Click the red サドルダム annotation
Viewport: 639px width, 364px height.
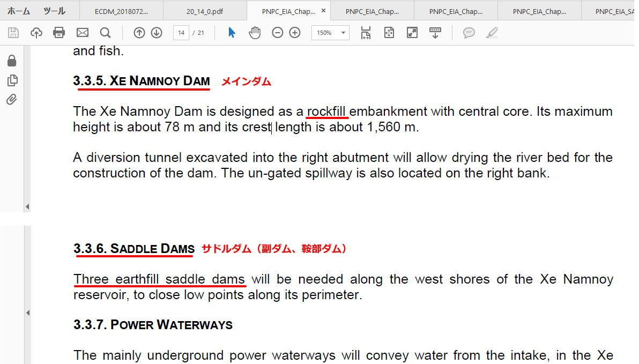[x=273, y=249]
